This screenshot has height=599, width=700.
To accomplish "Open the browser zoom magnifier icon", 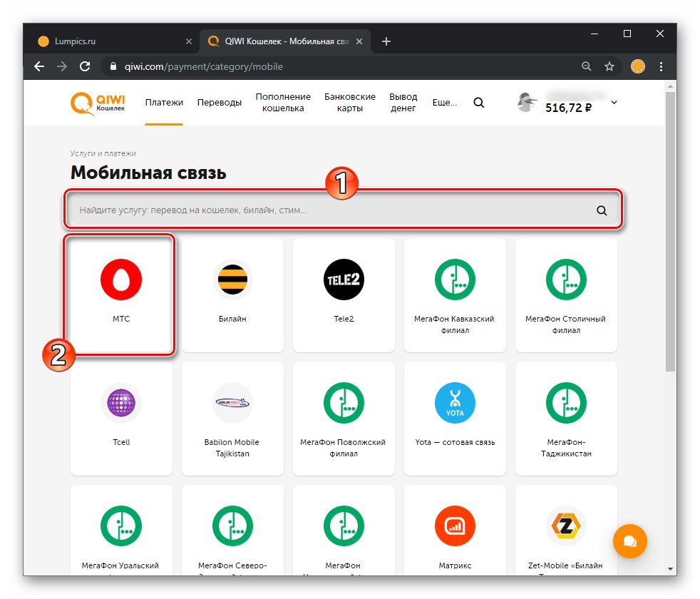I will pos(587,66).
